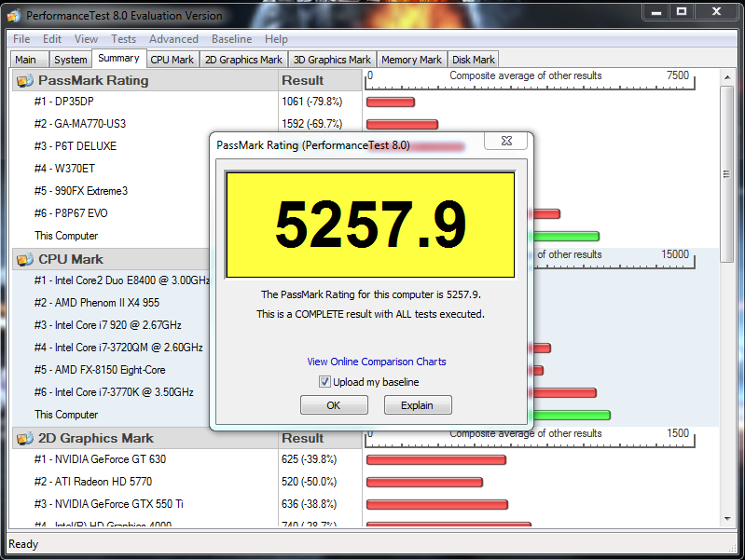The height and width of the screenshot is (560, 745).
Task: Open View Online Comparison Charts link
Action: click(x=377, y=362)
